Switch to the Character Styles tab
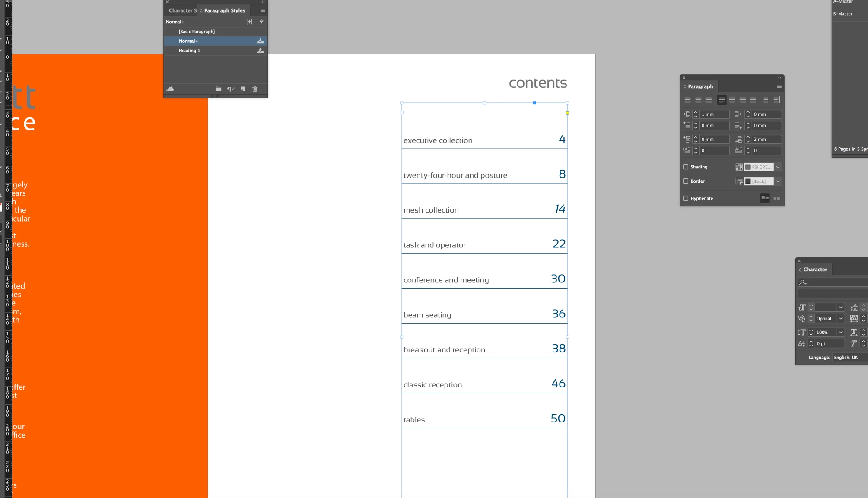The image size is (868, 498). [182, 10]
